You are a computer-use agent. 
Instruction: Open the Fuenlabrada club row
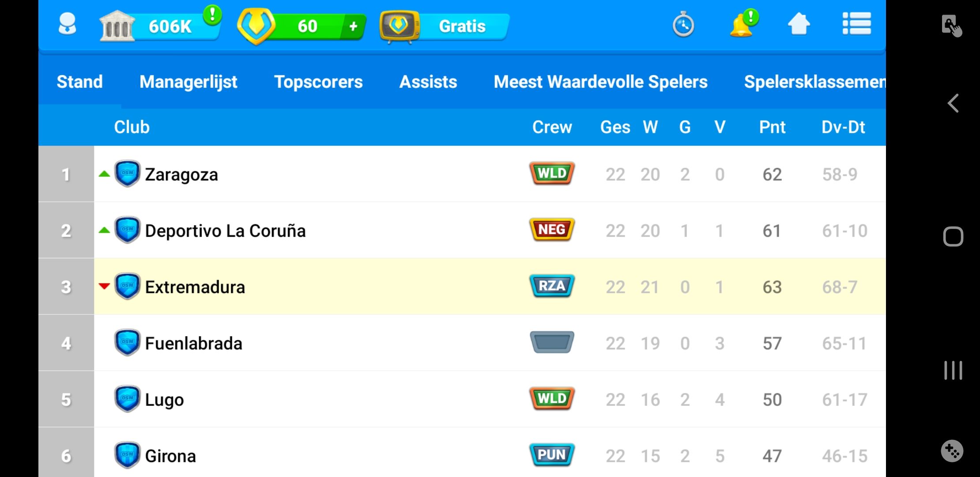click(462, 343)
